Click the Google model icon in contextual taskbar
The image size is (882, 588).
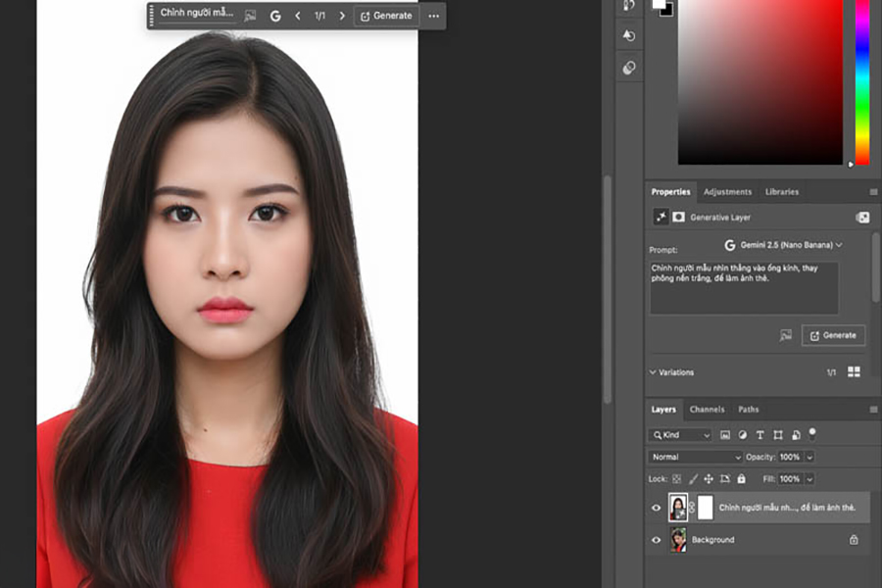275,16
